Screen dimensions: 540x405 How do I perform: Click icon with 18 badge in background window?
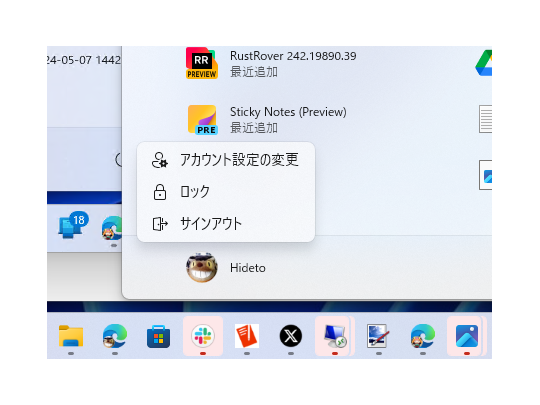(x=73, y=225)
